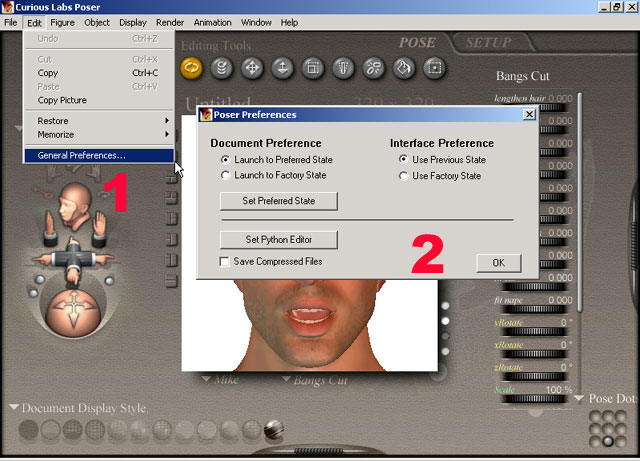Select Use Previous State option

click(x=442, y=160)
